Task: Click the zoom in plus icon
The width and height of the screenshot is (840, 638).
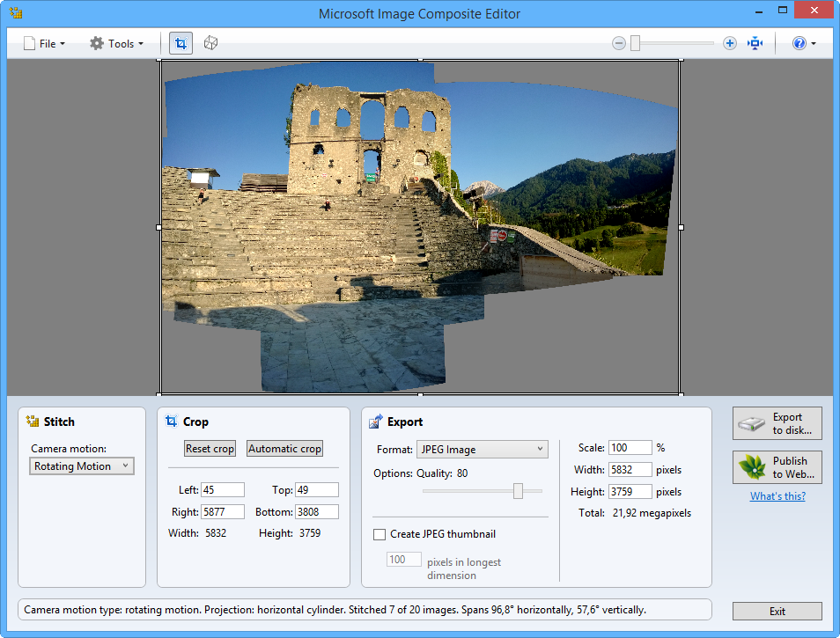Action: pos(729,43)
